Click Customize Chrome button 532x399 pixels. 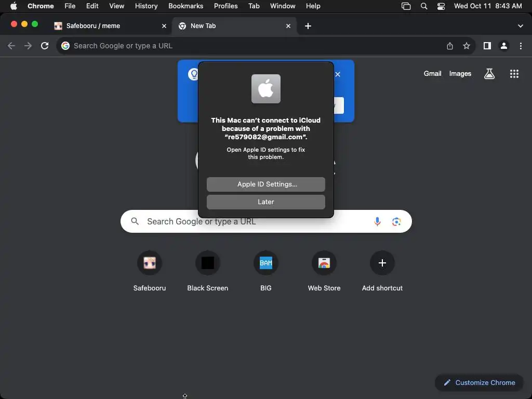pyautogui.click(x=479, y=383)
